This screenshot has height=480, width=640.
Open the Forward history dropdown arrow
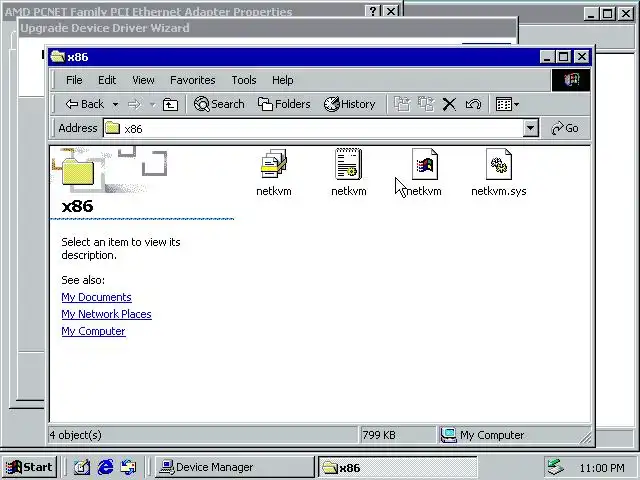point(152,104)
